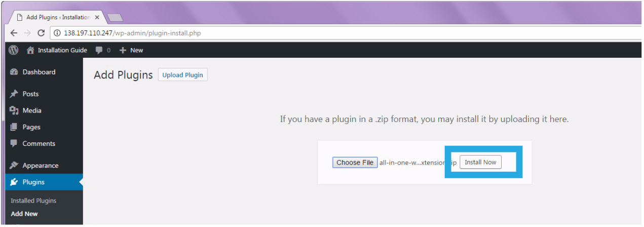Go back using the browser back arrow

click(x=14, y=33)
